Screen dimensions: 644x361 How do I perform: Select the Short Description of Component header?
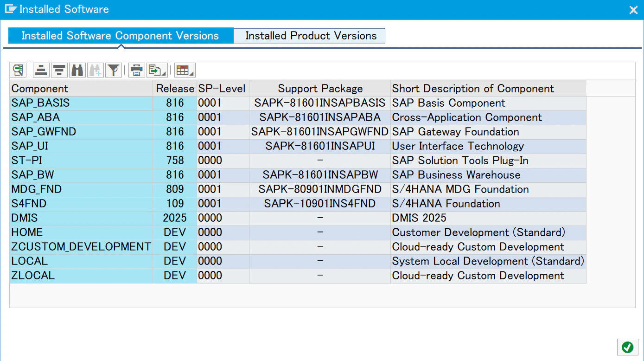coord(488,89)
